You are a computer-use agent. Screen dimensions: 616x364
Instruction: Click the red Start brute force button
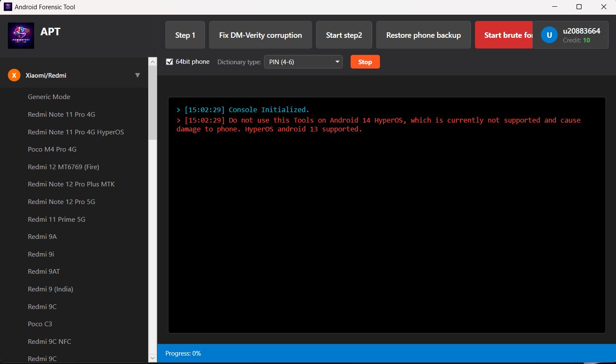coord(504,35)
